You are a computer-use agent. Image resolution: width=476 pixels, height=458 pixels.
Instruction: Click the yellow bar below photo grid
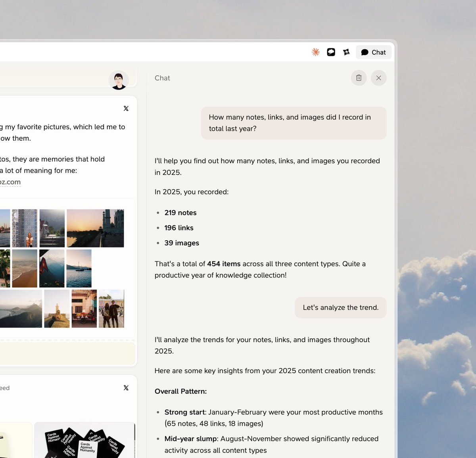point(67,353)
